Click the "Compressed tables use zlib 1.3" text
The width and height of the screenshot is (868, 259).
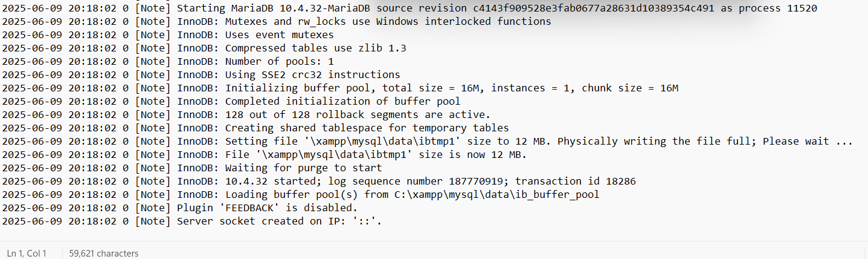(x=315, y=48)
